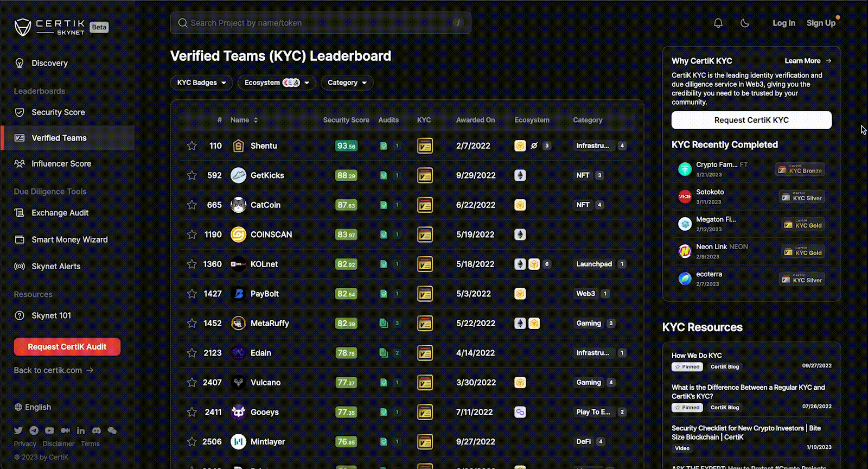The height and width of the screenshot is (469, 868).
Task: Open Discovery in sidebar
Action: tap(67, 63)
